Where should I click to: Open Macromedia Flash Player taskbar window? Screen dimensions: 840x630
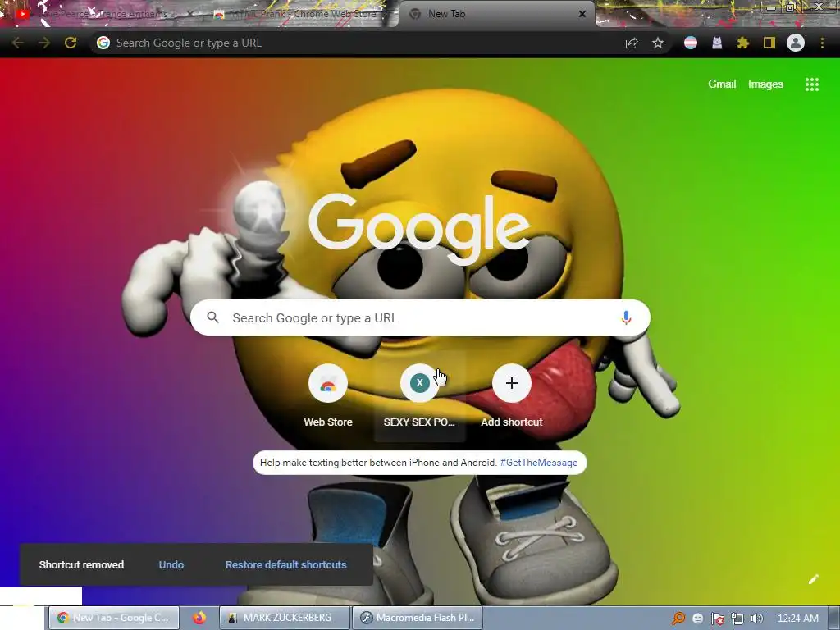[x=418, y=618]
